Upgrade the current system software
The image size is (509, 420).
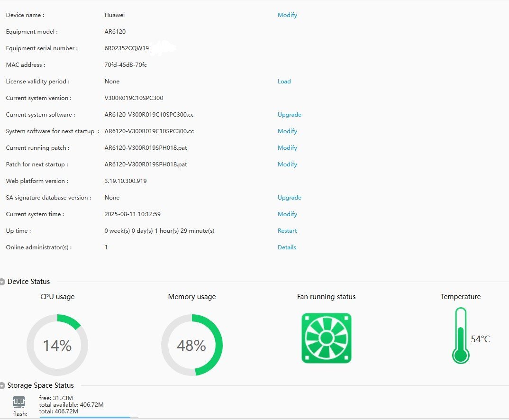289,115
